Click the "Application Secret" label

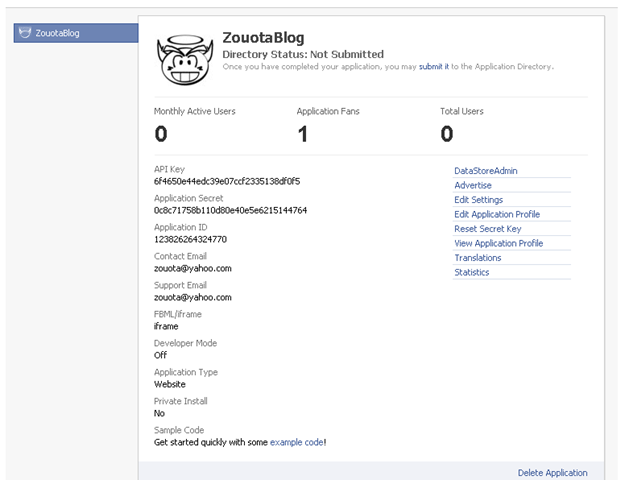click(x=188, y=198)
